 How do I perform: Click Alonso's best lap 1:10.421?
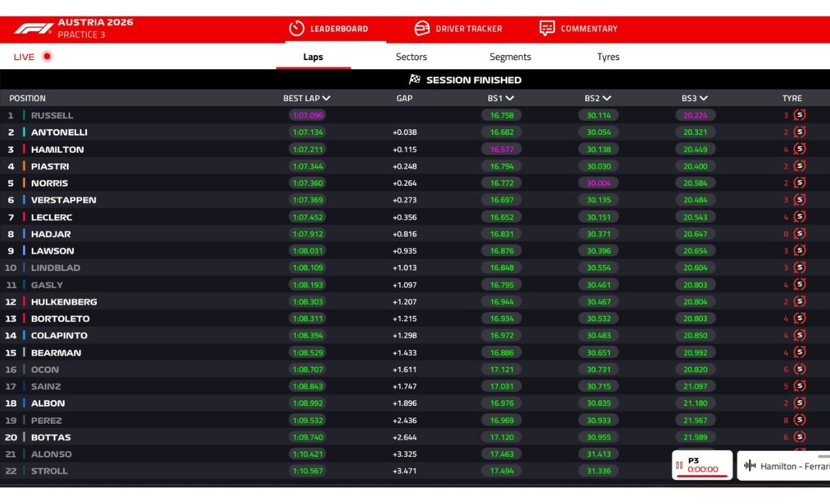point(308,454)
